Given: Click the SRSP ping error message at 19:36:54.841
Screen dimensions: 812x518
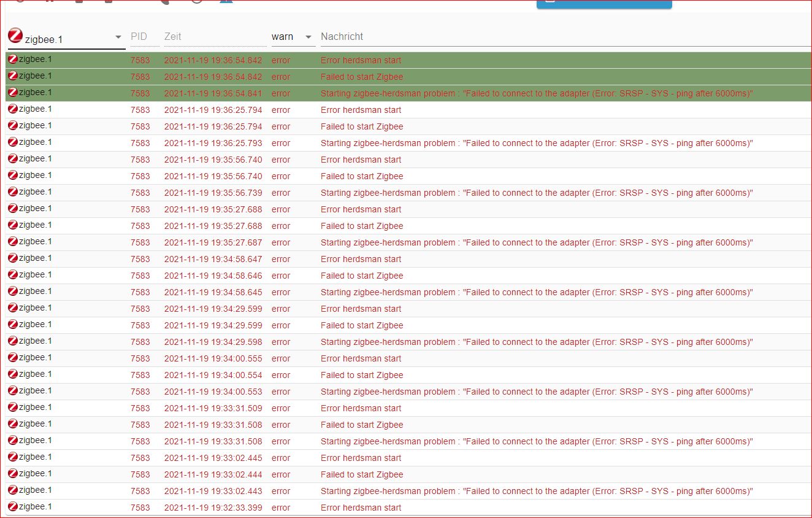Looking at the screenshot, I should click(537, 93).
